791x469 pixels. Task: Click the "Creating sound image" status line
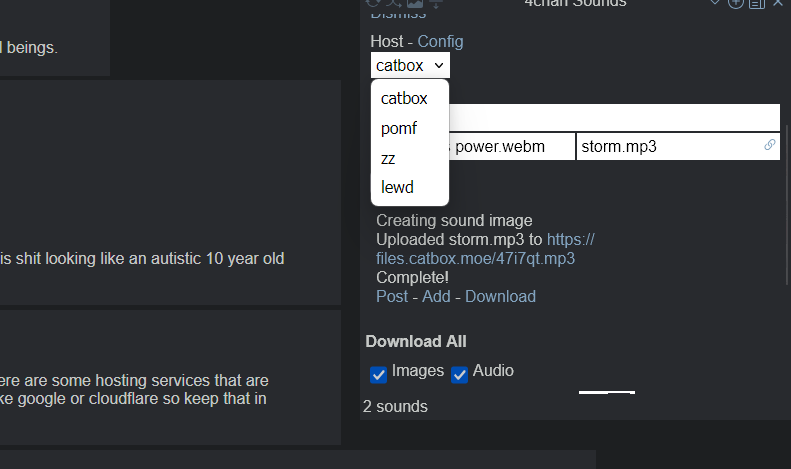coord(454,220)
